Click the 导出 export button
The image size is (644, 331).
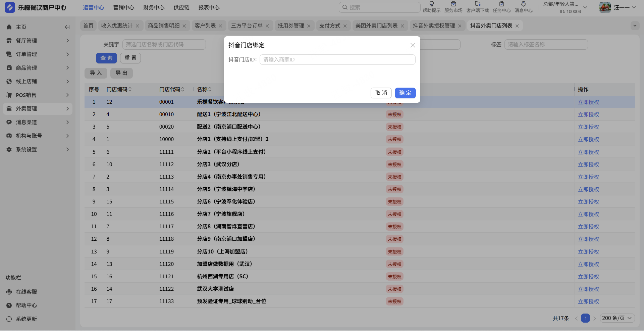point(121,73)
